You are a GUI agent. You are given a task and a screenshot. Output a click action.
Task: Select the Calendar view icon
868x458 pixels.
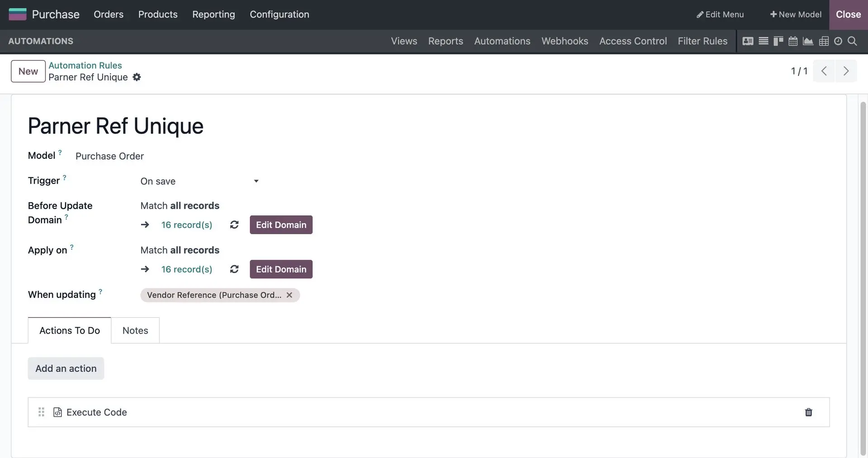pyautogui.click(x=793, y=41)
